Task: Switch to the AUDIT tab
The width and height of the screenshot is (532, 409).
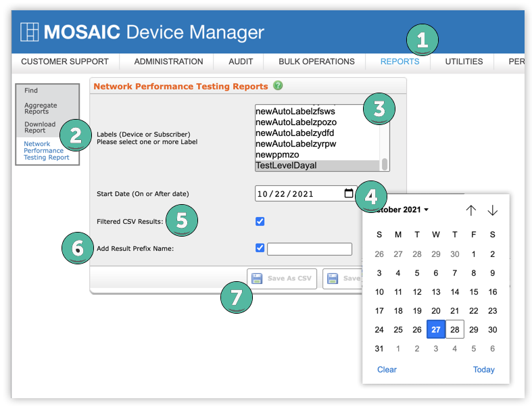Action: coord(241,62)
